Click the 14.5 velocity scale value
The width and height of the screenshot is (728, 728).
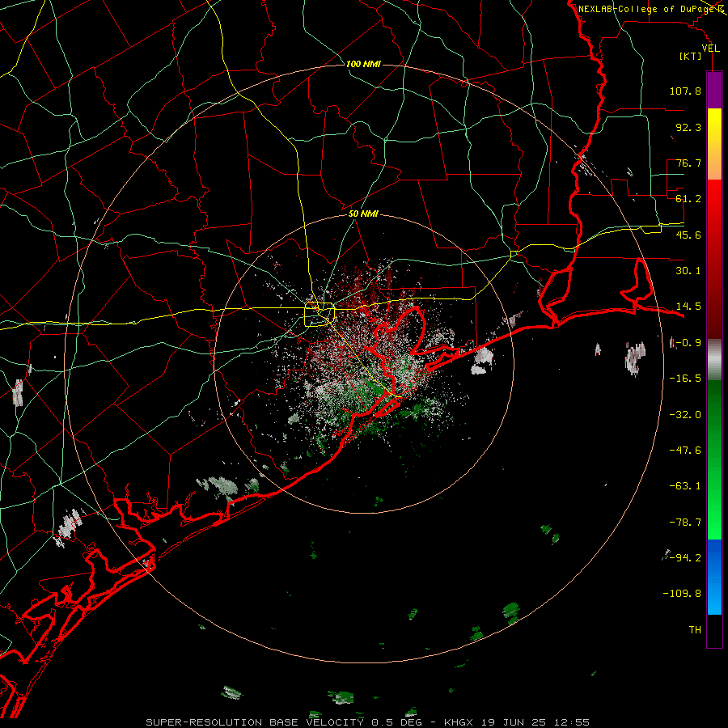[688, 307]
